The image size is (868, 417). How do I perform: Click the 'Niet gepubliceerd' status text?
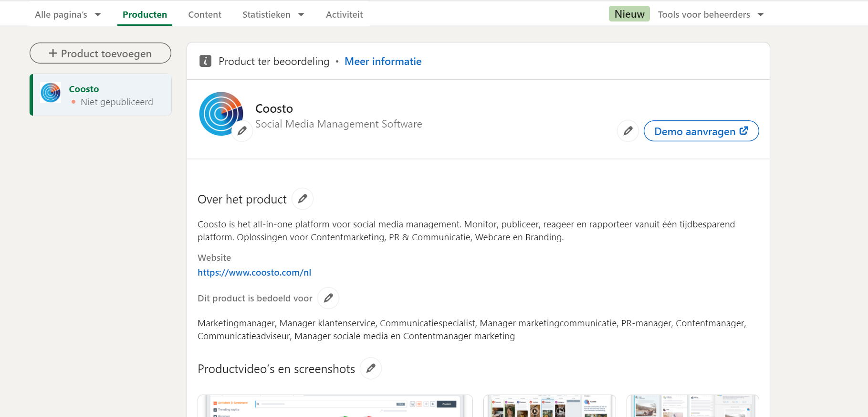pos(117,102)
